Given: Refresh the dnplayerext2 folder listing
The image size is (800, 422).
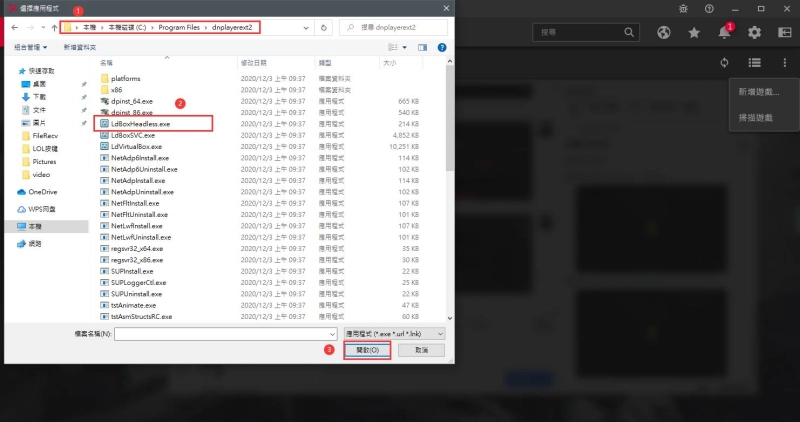Looking at the screenshot, I should click(x=323, y=28).
